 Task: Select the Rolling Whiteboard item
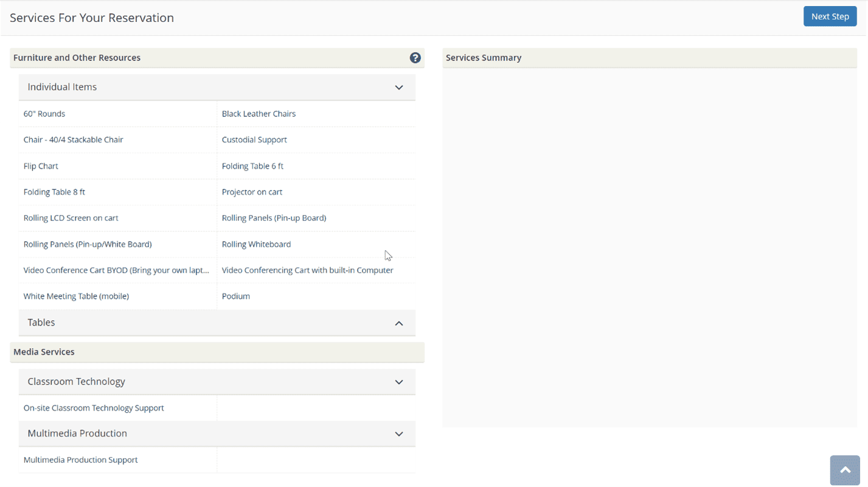click(256, 244)
